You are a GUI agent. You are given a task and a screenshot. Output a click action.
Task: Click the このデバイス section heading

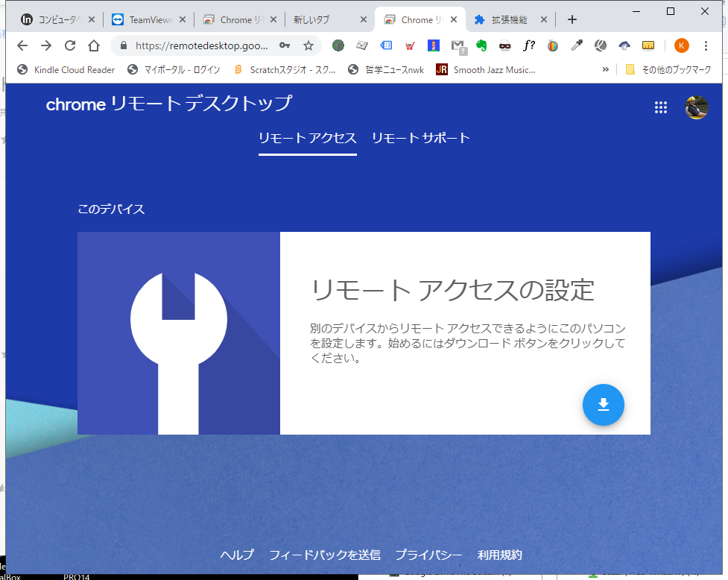[111, 209]
